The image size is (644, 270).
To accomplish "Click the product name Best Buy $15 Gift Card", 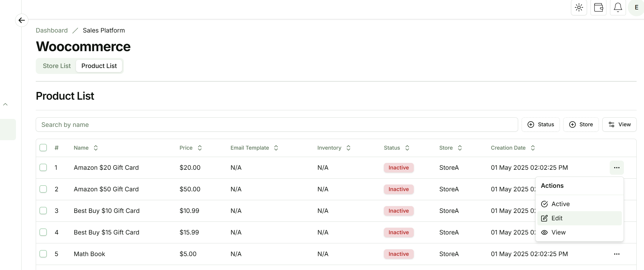I will pos(106,232).
